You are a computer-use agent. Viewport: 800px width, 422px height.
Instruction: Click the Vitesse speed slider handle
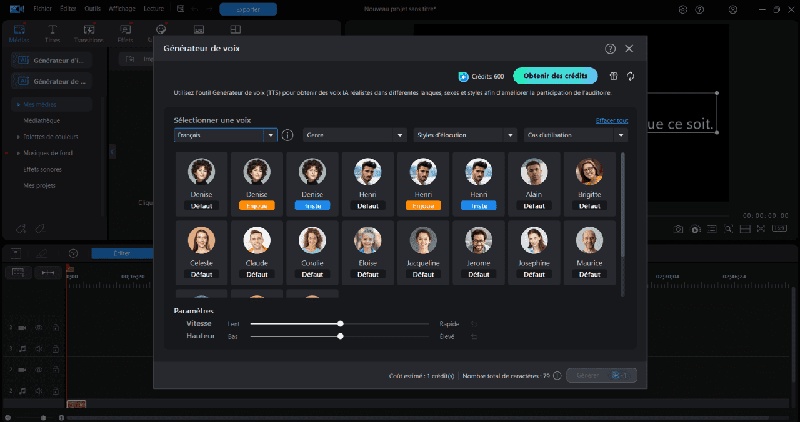click(x=340, y=324)
